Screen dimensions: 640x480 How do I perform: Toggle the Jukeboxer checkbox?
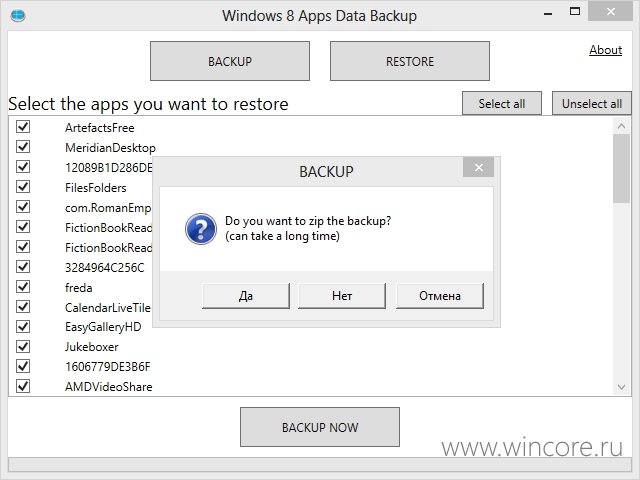tap(23, 346)
